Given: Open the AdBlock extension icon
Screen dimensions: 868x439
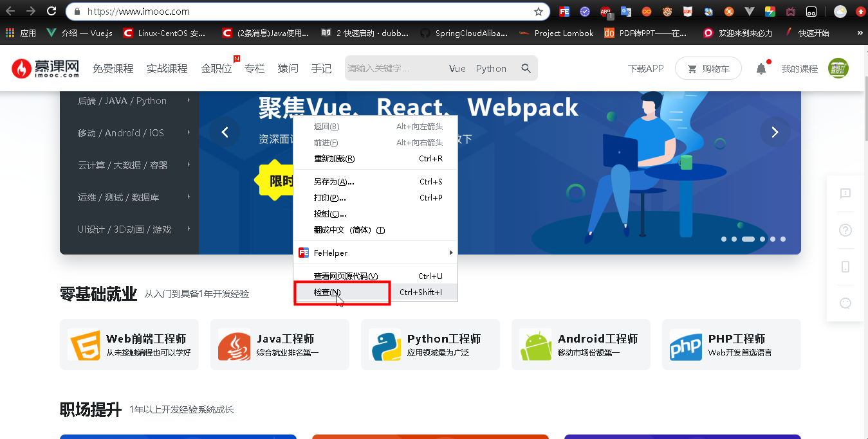Looking at the screenshot, I should point(605,12).
